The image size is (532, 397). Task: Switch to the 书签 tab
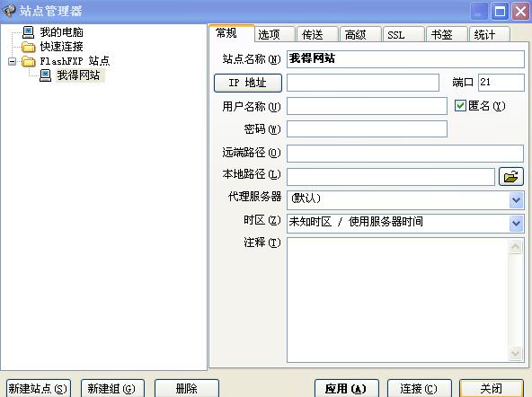pyautogui.click(x=447, y=35)
